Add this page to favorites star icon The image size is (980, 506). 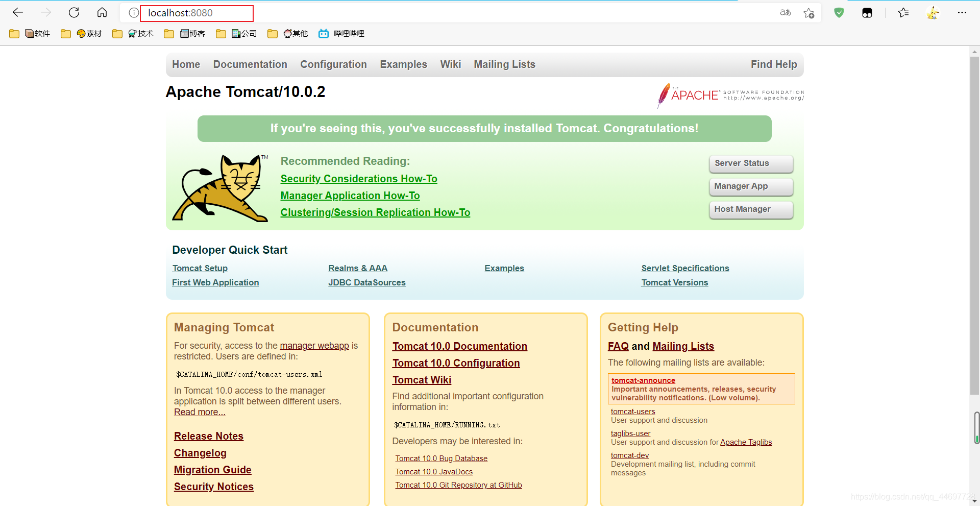click(x=809, y=13)
